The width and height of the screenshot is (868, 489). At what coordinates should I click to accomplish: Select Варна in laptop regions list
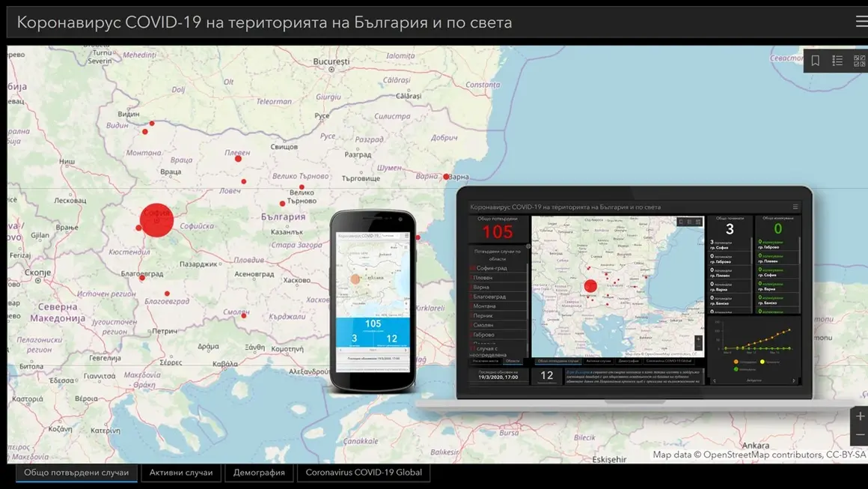click(x=498, y=287)
